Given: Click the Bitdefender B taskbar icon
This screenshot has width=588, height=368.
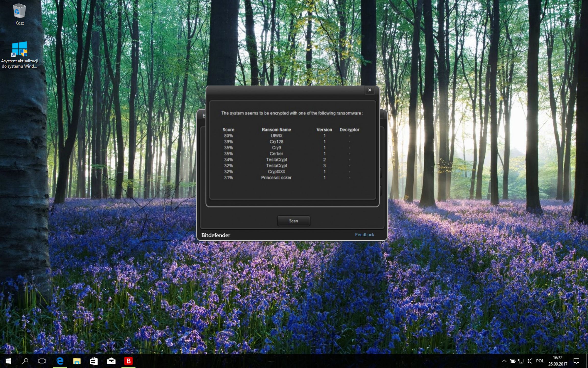Looking at the screenshot, I should click(x=128, y=361).
